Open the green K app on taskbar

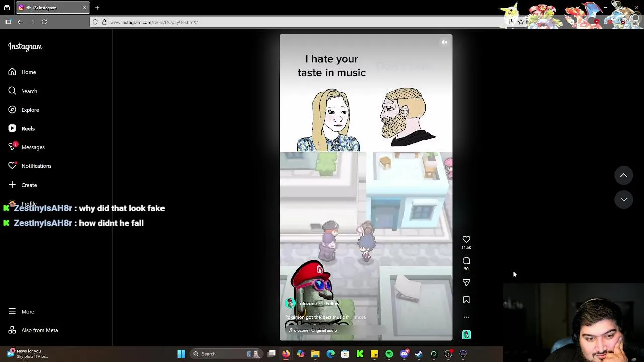click(360, 354)
